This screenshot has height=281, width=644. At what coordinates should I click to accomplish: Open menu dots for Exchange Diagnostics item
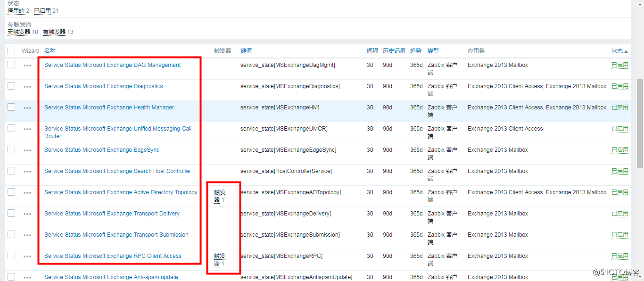click(27, 87)
